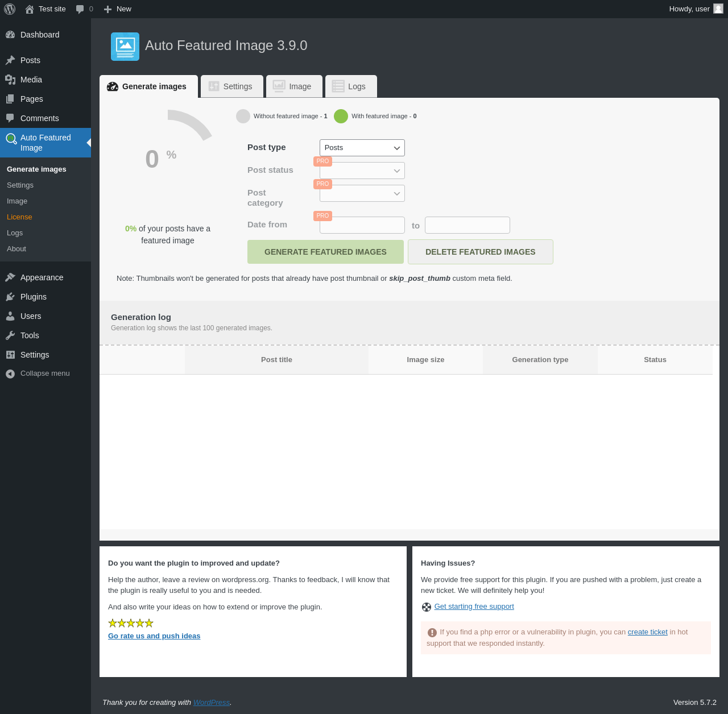Image resolution: width=728 pixels, height=714 pixels.
Task: Click Delete Featured Images button
Action: point(481,252)
